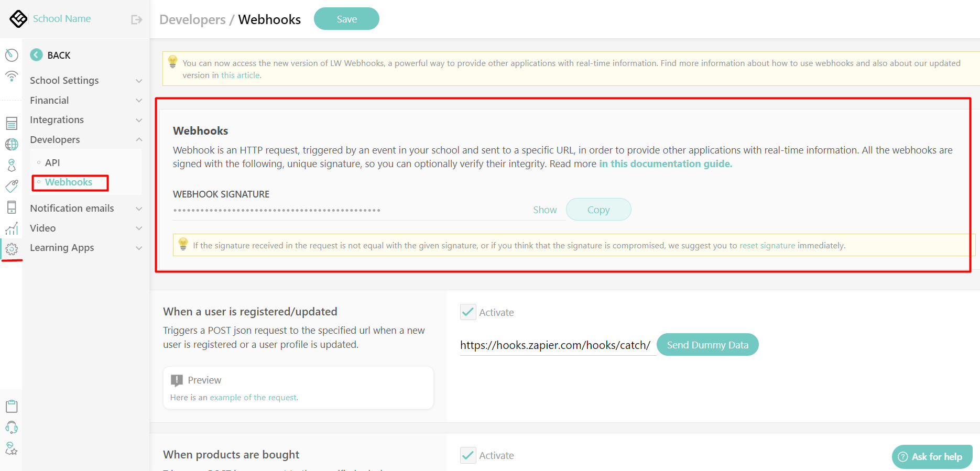The image size is (980, 471).
Task: Switch to the API page
Action: click(x=52, y=162)
